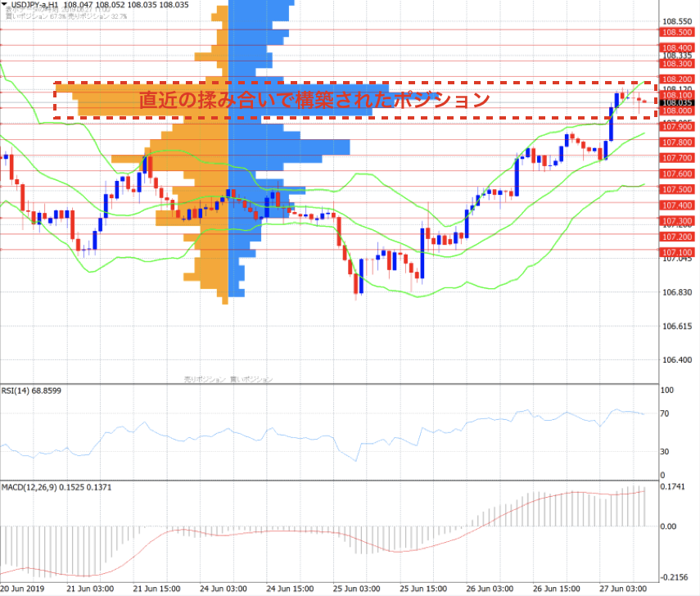The width and height of the screenshot is (700, 596).
Task: Click the 20 Jun 2019 time axis label
Action: point(23,589)
